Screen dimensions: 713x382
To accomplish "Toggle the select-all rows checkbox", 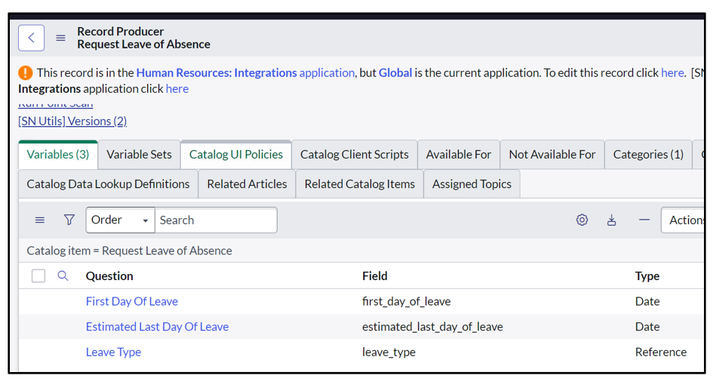I will click(x=38, y=276).
